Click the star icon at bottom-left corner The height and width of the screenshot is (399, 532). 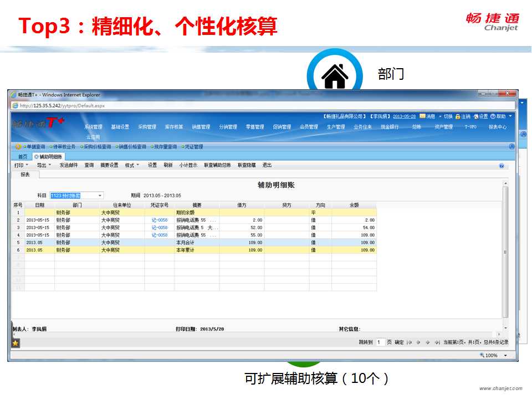(x=16, y=344)
